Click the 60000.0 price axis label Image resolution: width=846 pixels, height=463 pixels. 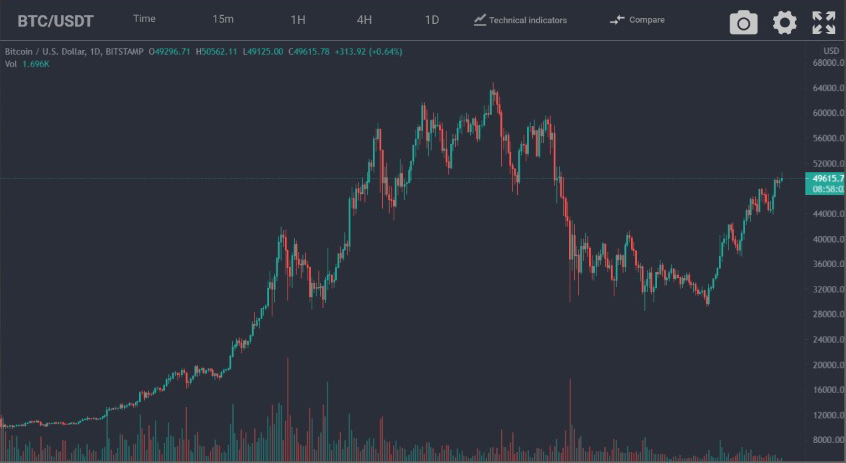(825, 113)
